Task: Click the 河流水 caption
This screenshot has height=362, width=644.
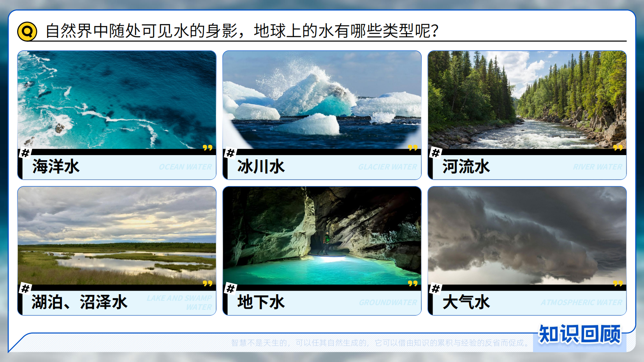Action: pyautogui.click(x=466, y=167)
